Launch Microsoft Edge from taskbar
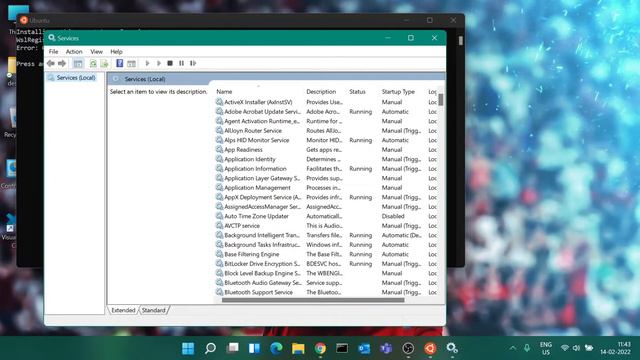Image resolution: width=640 pixels, height=360 pixels. click(276, 348)
